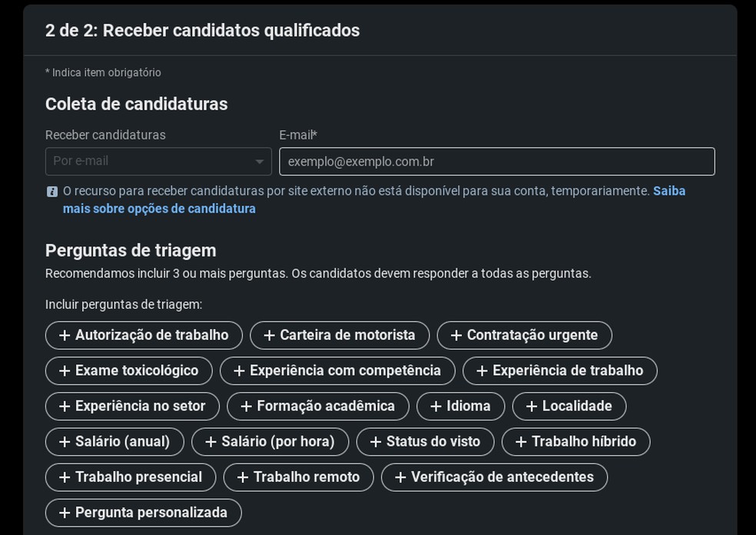Add the Idioma screening question

click(x=460, y=406)
